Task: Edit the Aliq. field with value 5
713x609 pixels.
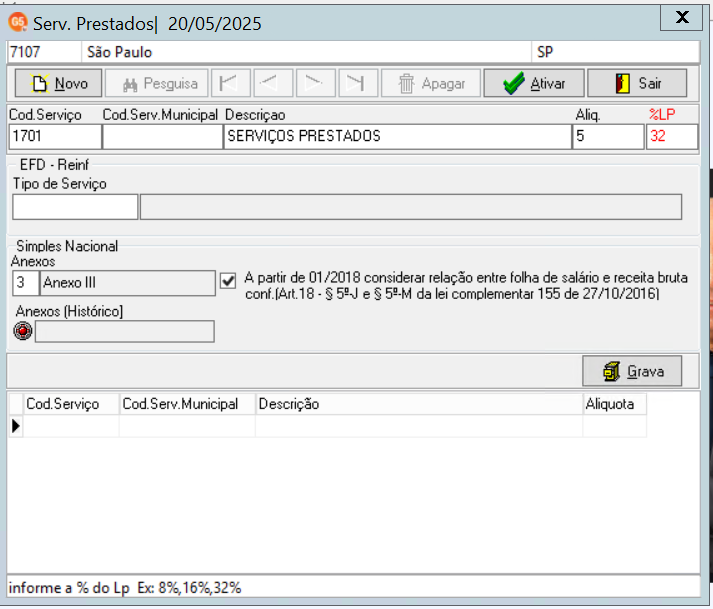Action: pyautogui.click(x=608, y=136)
